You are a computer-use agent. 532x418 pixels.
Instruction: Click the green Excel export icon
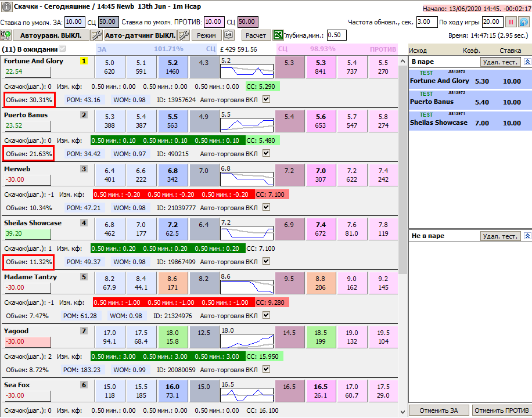click(x=278, y=35)
